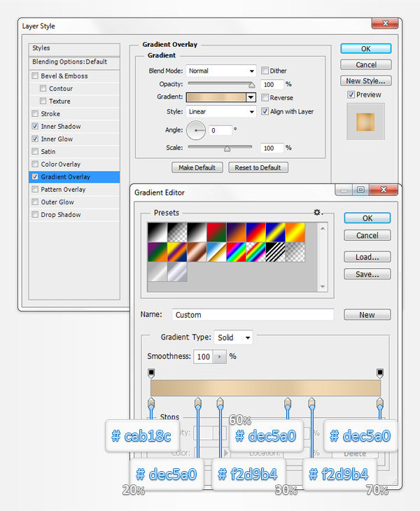The height and width of the screenshot is (511, 420).
Task: Select Blending Options: Default entry
Action: point(69,62)
